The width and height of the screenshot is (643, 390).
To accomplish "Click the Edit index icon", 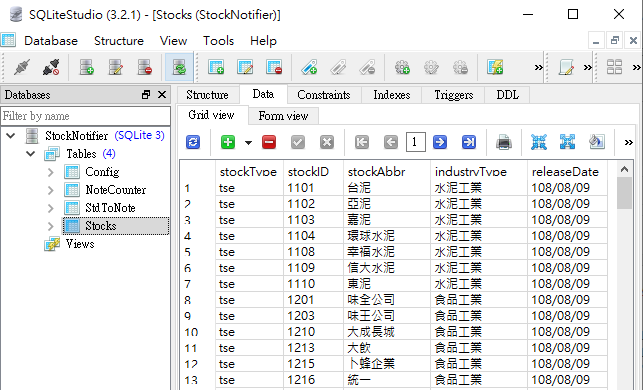I will 338,67.
